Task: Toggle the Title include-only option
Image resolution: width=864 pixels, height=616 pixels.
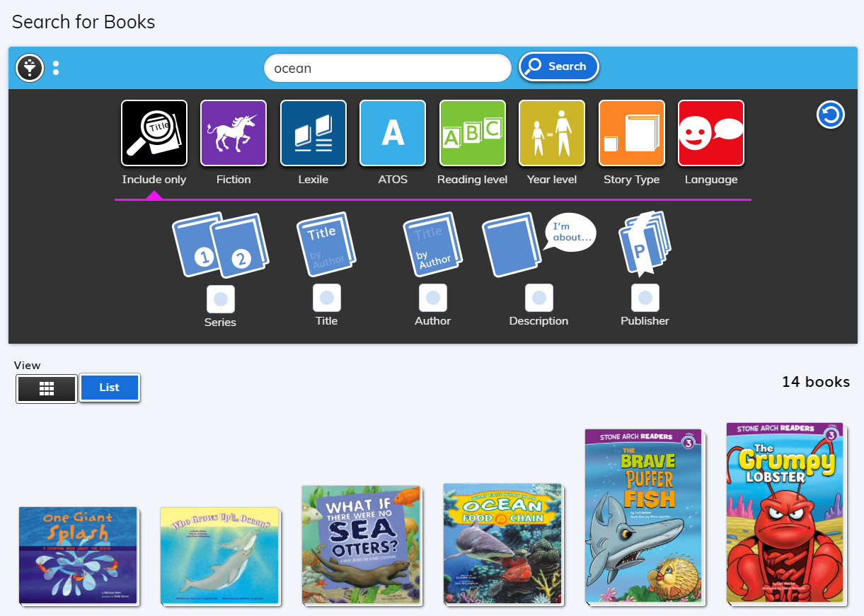Action: pos(327,298)
